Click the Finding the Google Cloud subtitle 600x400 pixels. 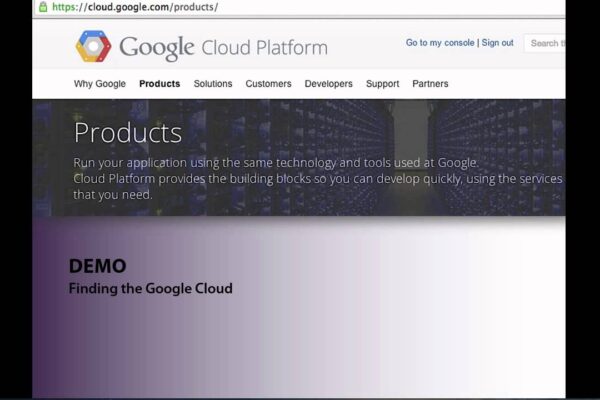[151, 289]
